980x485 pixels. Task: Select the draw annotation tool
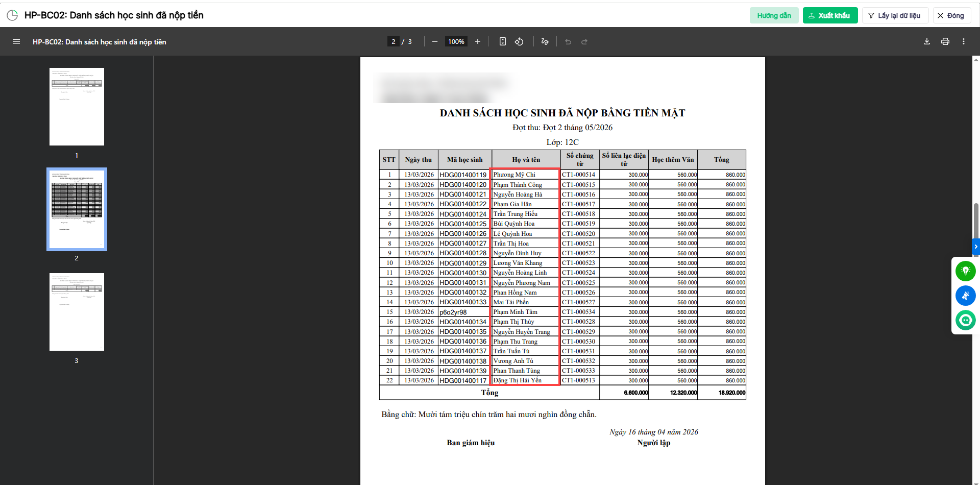click(545, 42)
